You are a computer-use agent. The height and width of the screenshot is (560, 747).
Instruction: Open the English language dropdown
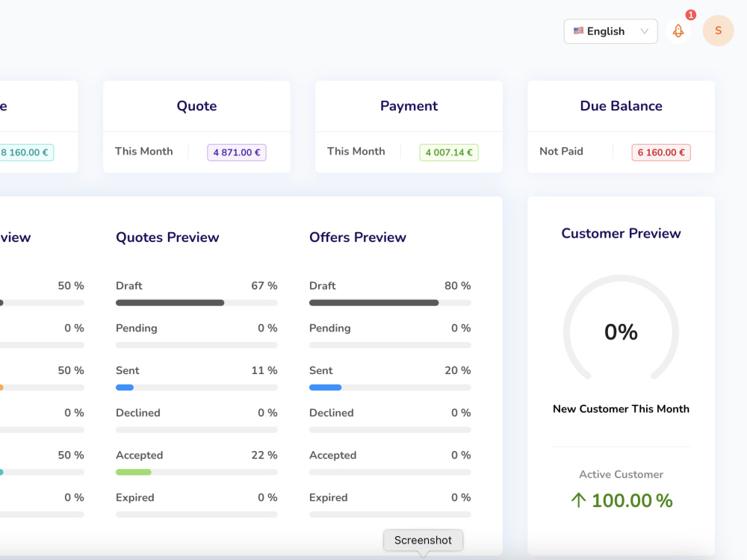click(610, 31)
